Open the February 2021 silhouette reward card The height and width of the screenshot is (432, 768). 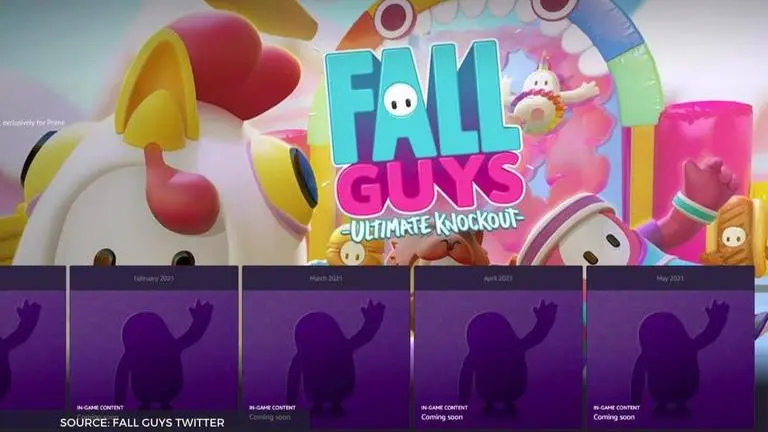pyautogui.click(x=154, y=348)
